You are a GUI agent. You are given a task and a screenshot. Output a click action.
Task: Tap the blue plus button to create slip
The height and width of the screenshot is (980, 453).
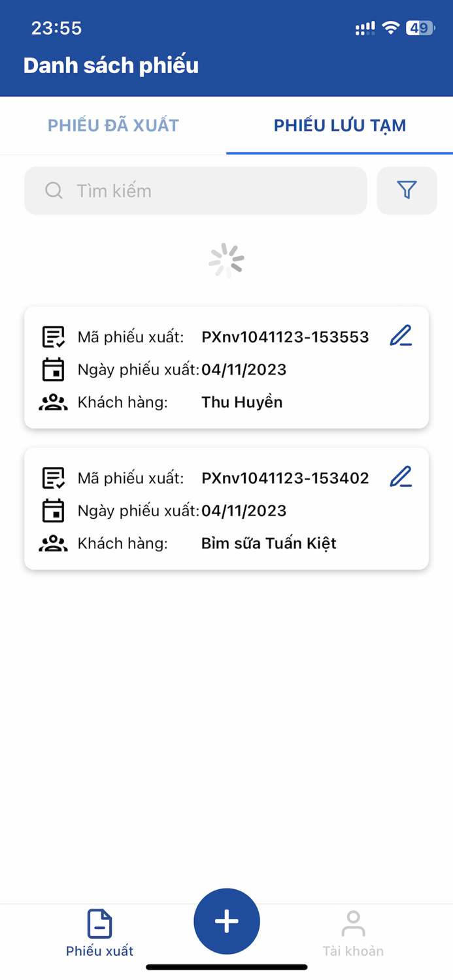click(226, 921)
